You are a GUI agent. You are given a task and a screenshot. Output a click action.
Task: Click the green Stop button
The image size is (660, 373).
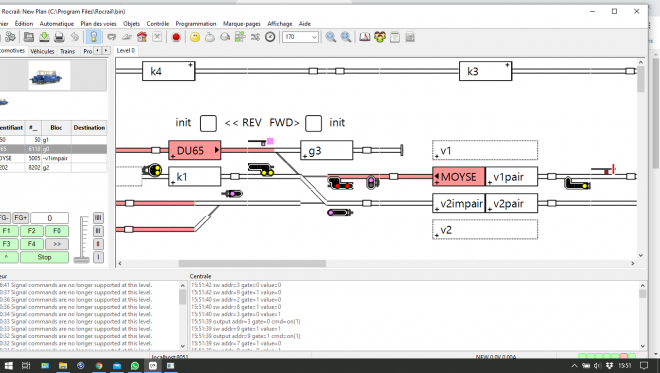coord(45,257)
